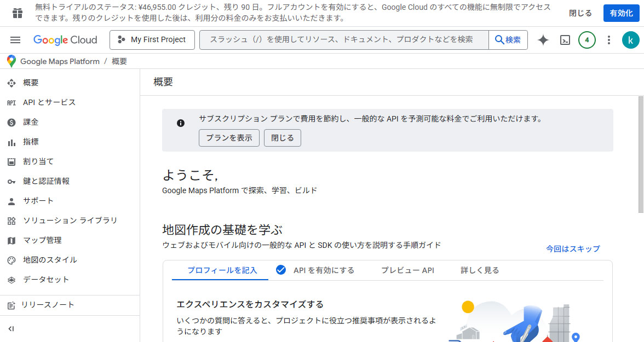
Task: Click the resource search input field
Action: [344, 40]
